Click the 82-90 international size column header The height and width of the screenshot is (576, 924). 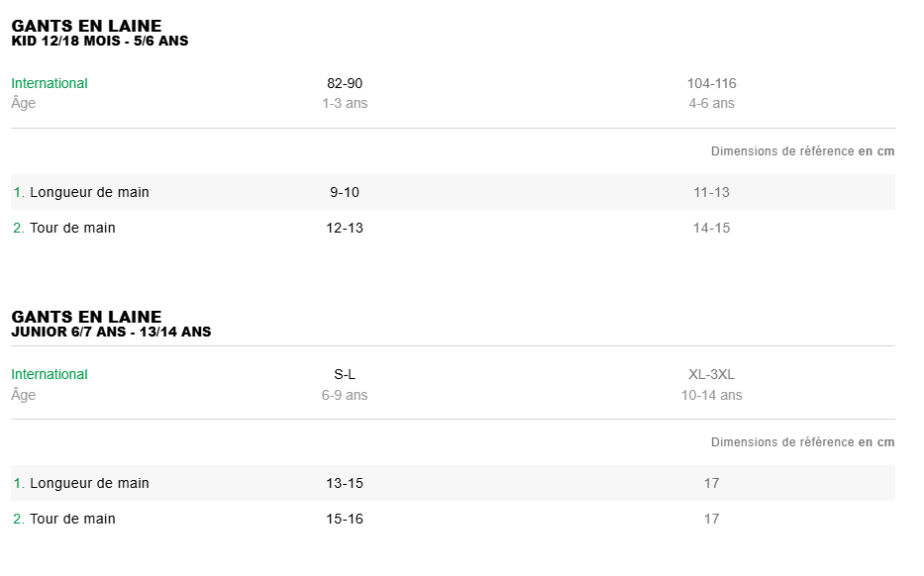click(345, 83)
